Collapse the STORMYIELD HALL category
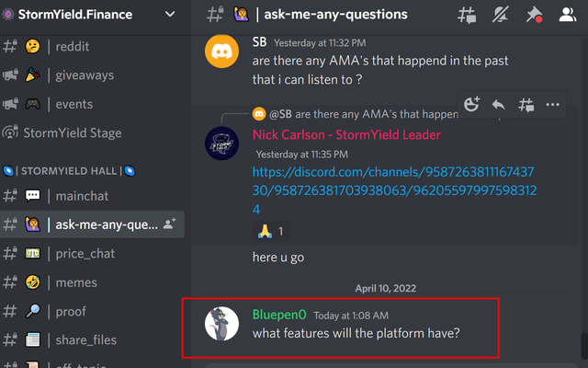588x368 pixels. point(69,171)
